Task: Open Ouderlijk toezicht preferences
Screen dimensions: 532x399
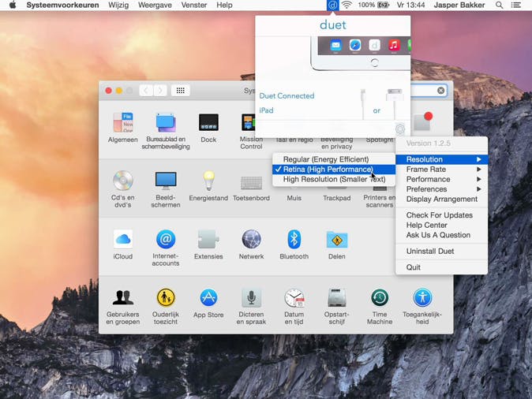Action: pos(166,306)
